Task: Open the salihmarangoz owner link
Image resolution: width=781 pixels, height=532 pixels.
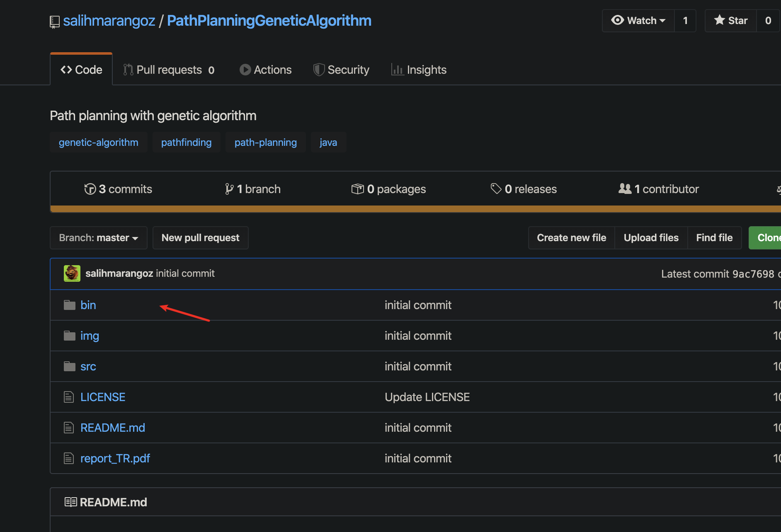Action: click(109, 21)
